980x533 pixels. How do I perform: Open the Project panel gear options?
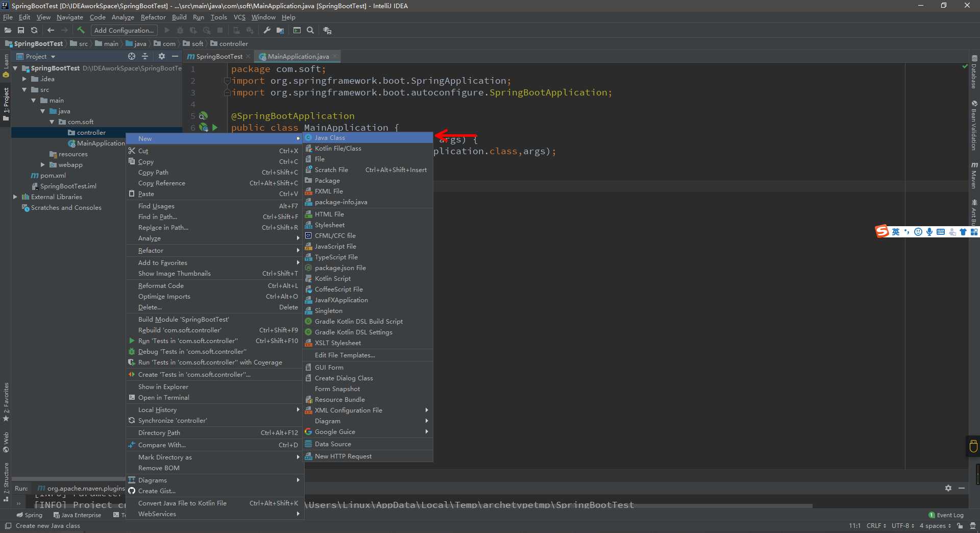pos(162,56)
